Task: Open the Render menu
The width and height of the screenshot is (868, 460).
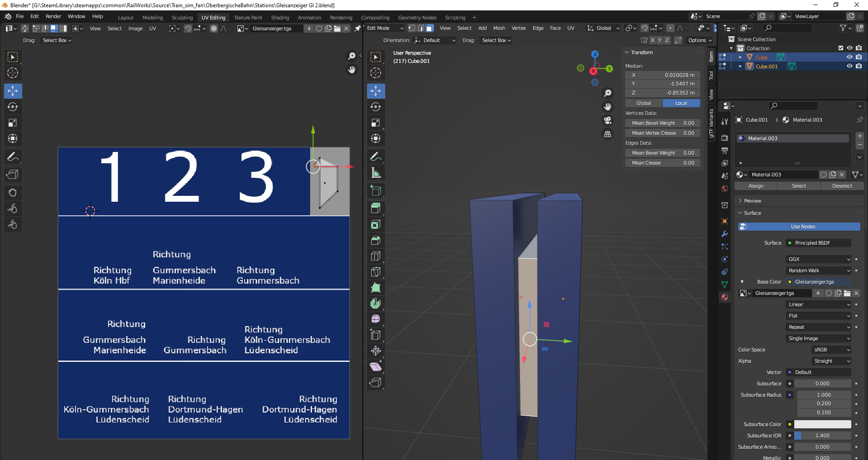Action: 53,16
